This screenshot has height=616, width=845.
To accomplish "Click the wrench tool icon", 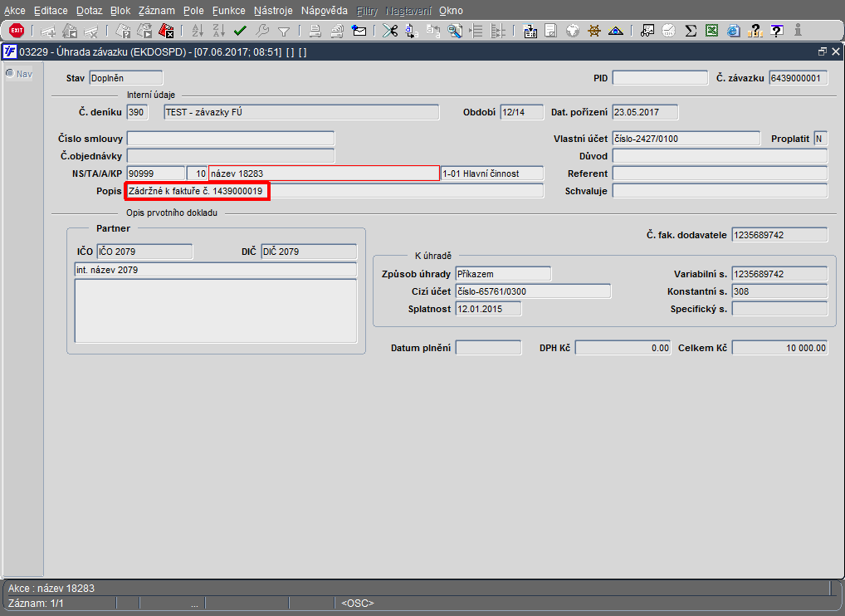I will pos(262,32).
